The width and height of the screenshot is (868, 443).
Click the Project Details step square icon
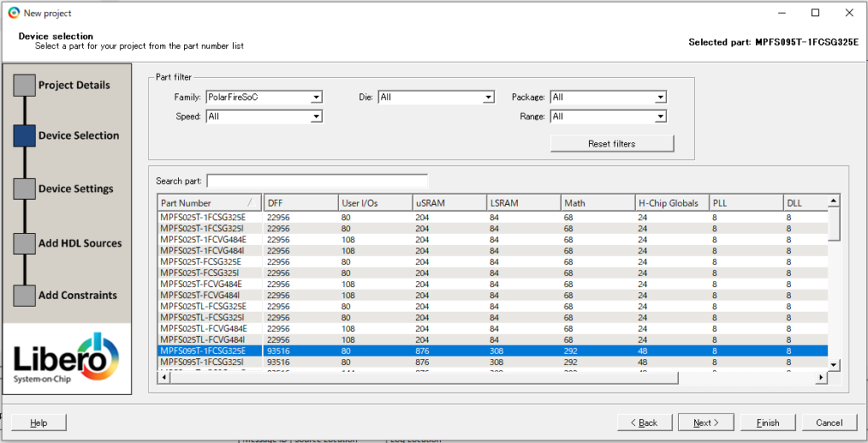[x=25, y=85]
